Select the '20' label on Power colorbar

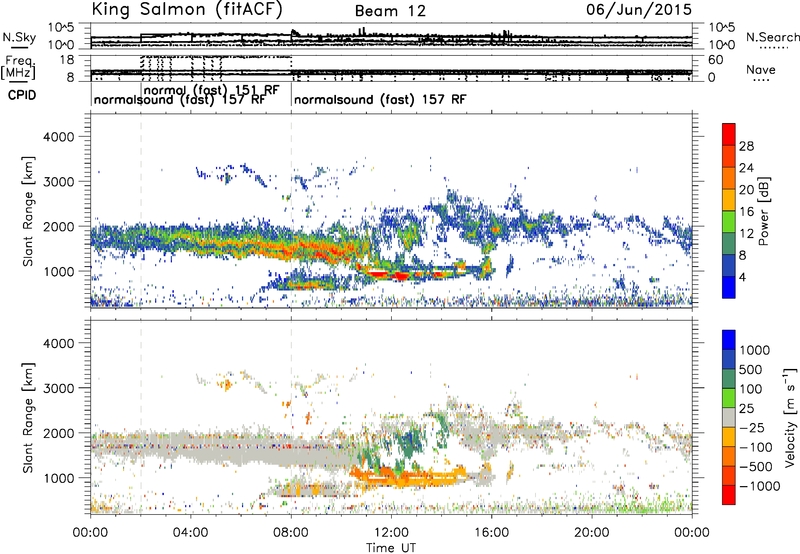[x=746, y=190]
